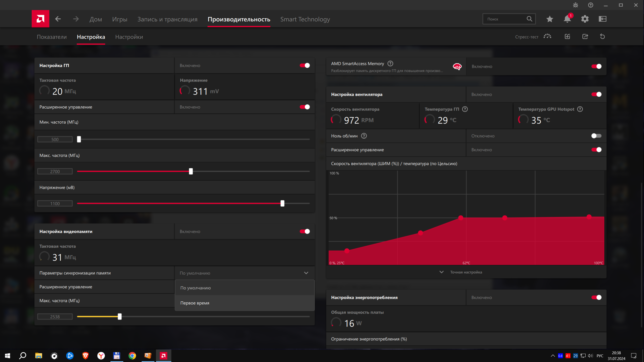Open Smart Technology tab
This screenshot has width=644, height=362.
coord(305,19)
